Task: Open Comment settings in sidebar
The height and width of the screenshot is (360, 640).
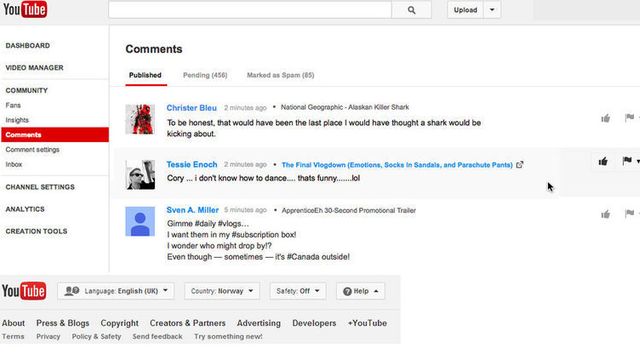Action: click(x=33, y=150)
